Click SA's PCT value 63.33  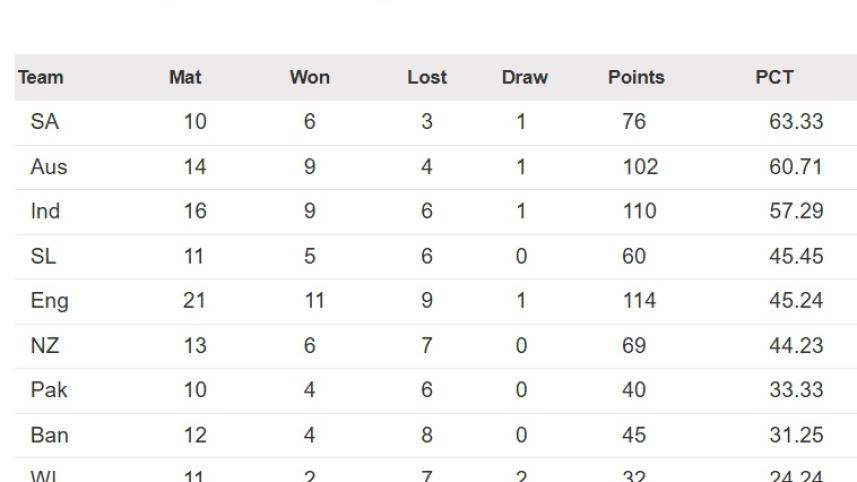(x=796, y=122)
